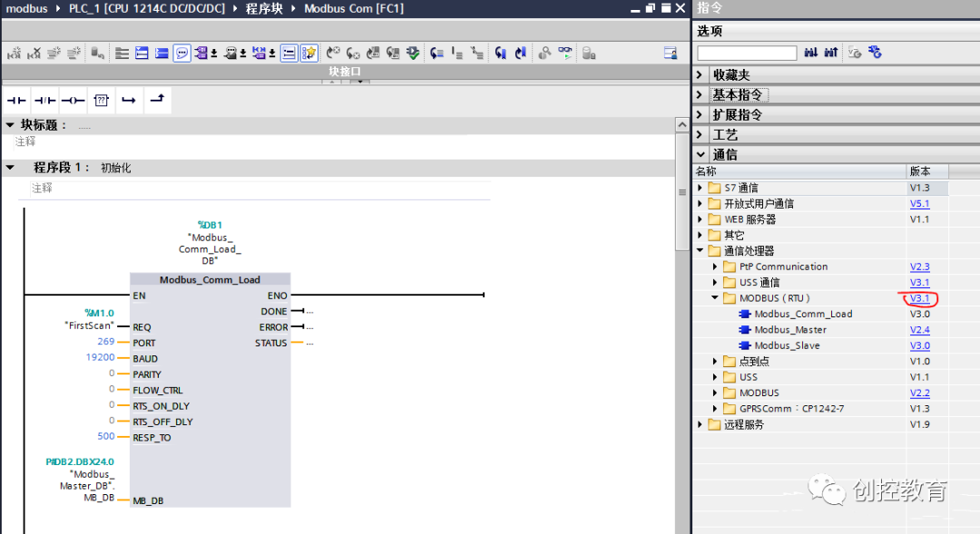Click the Modbus_Master instruction icon in tree

[745, 330]
